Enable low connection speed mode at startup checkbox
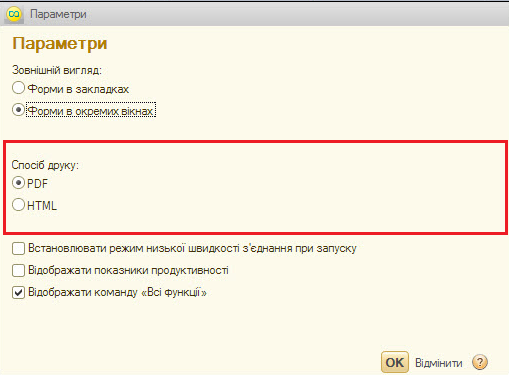 pyautogui.click(x=18, y=248)
